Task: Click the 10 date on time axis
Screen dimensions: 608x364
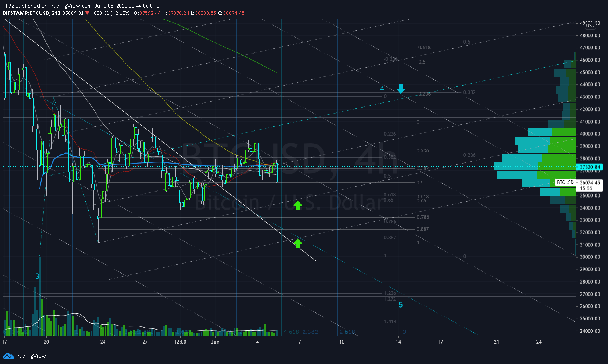Action: pos(342,342)
